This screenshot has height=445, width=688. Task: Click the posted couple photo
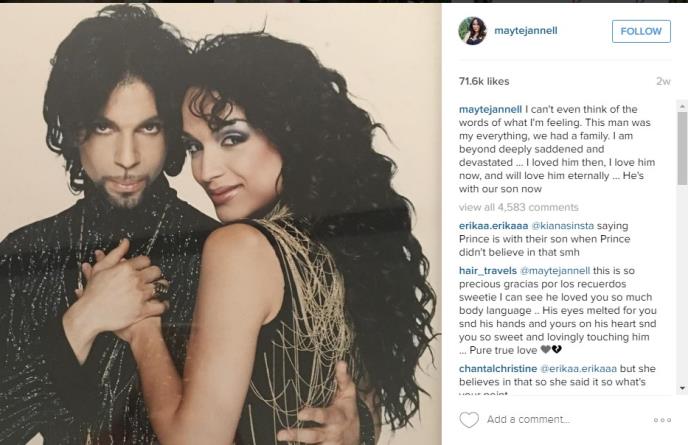point(221,224)
